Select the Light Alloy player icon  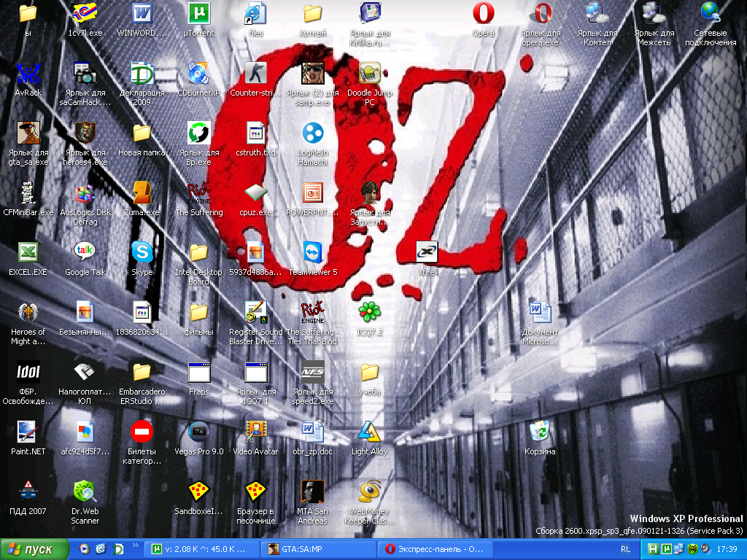click(x=369, y=437)
